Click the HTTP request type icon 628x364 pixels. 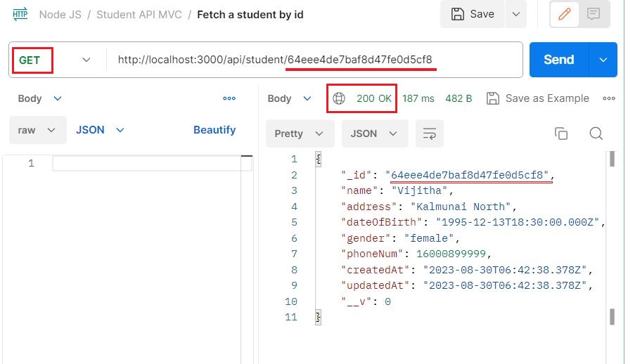[x=20, y=14]
